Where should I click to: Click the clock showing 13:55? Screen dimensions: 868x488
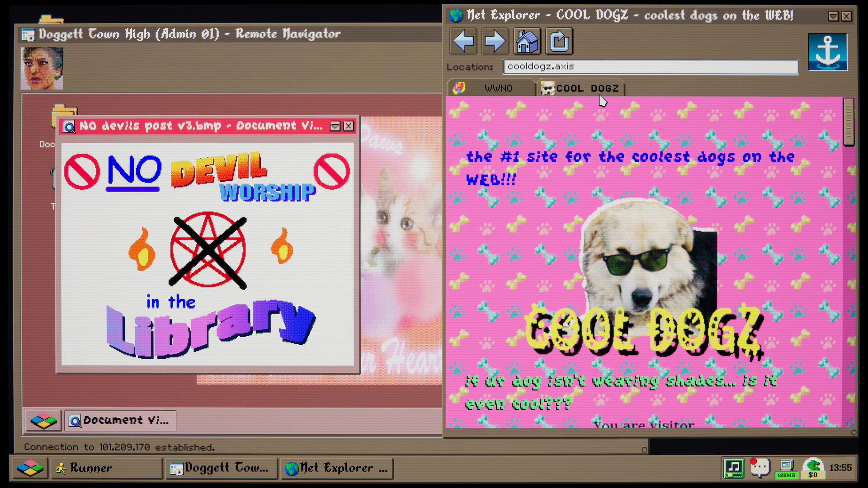[x=840, y=468]
